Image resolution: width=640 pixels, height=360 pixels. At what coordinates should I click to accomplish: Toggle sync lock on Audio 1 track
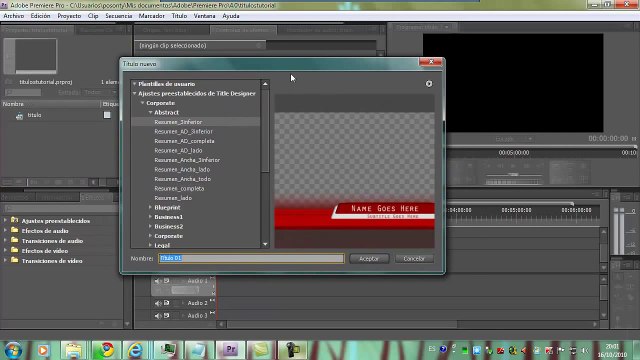point(167,281)
